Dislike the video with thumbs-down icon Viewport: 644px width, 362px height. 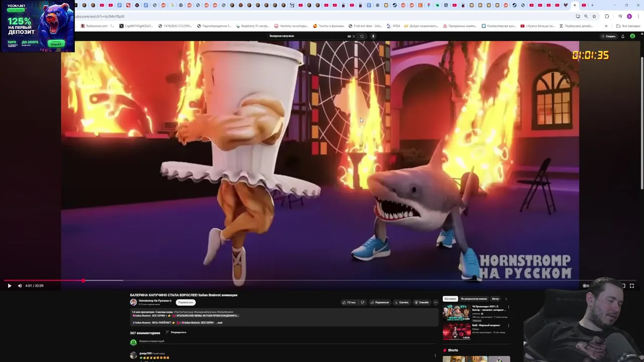[362, 302]
